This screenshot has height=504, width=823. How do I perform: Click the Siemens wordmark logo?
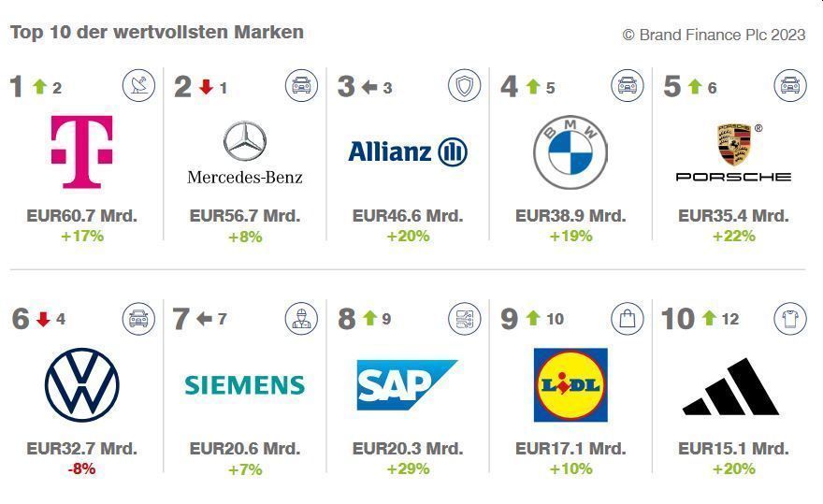244,384
